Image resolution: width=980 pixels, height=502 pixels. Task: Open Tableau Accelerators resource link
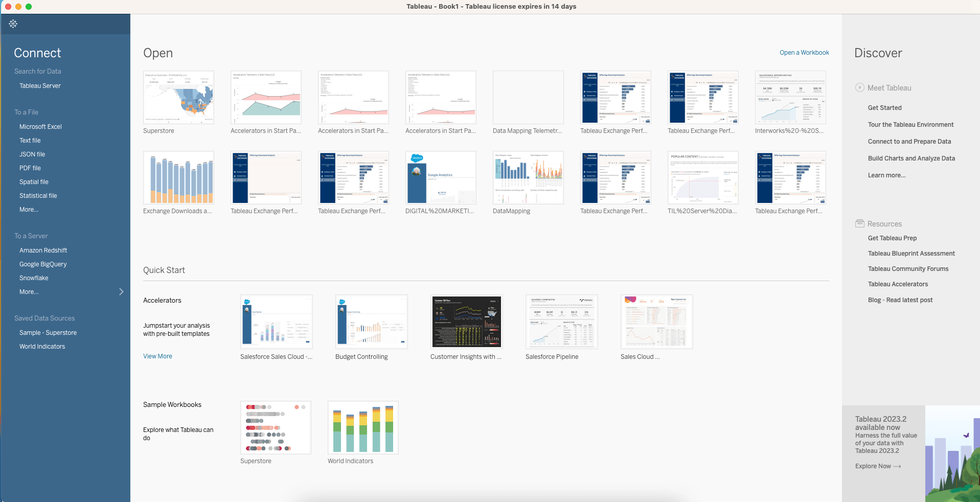point(898,284)
